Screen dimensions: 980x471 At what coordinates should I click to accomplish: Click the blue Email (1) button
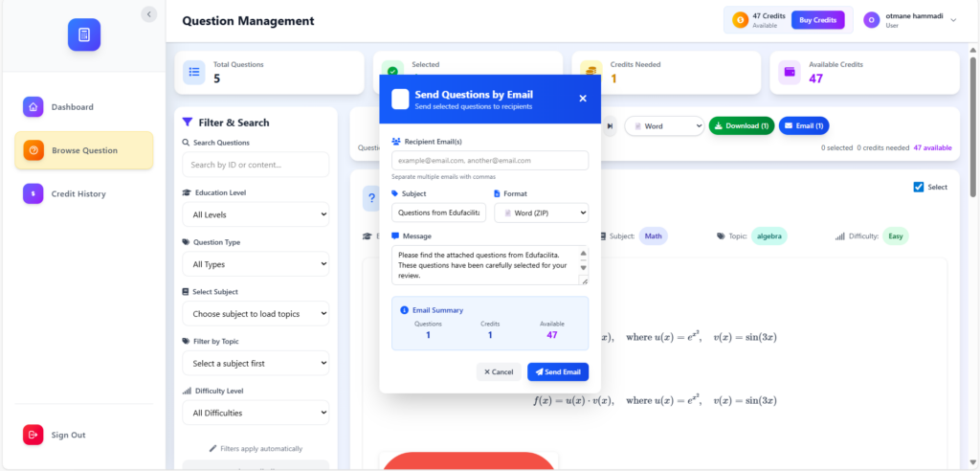click(804, 125)
